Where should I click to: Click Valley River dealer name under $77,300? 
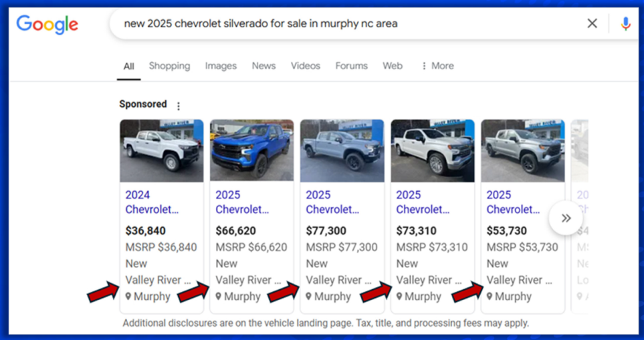(x=339, y=280)
